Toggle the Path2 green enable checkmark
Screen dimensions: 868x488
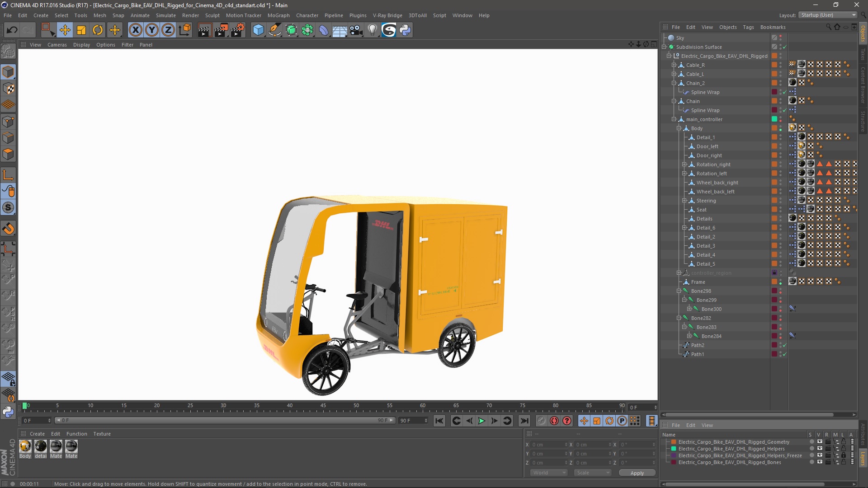pos(785,345)
